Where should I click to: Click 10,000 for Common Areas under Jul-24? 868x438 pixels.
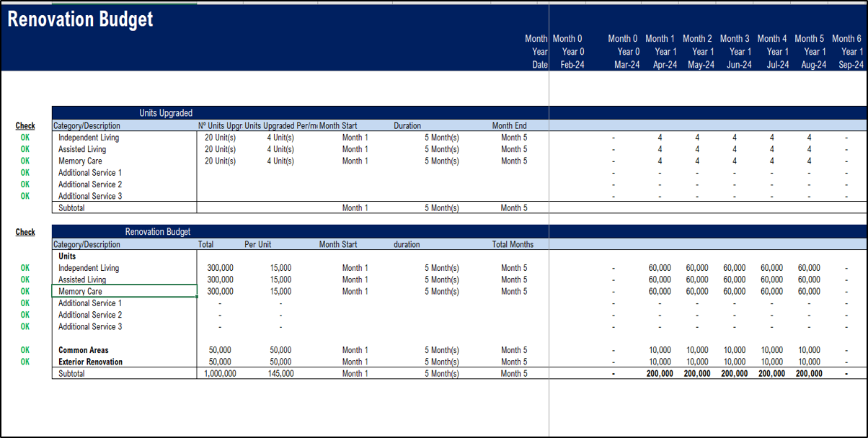771,350
